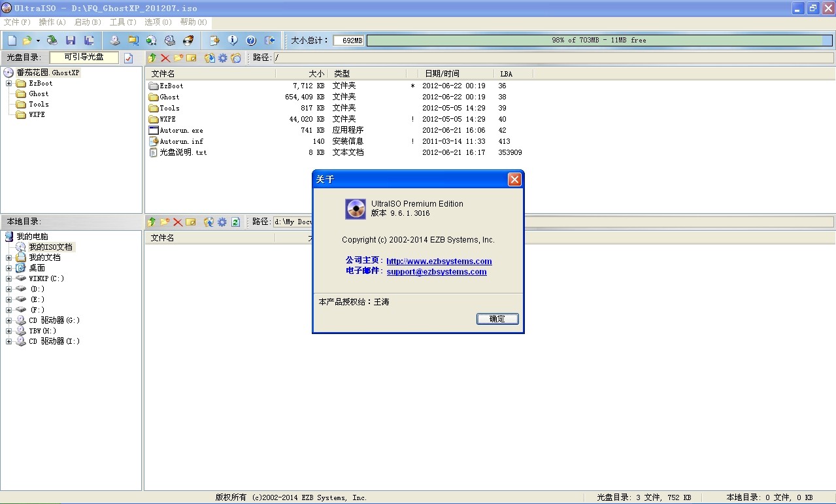Expand the (D:) drive node
This screenshot has height=504, width=836.
coord(8,289)
